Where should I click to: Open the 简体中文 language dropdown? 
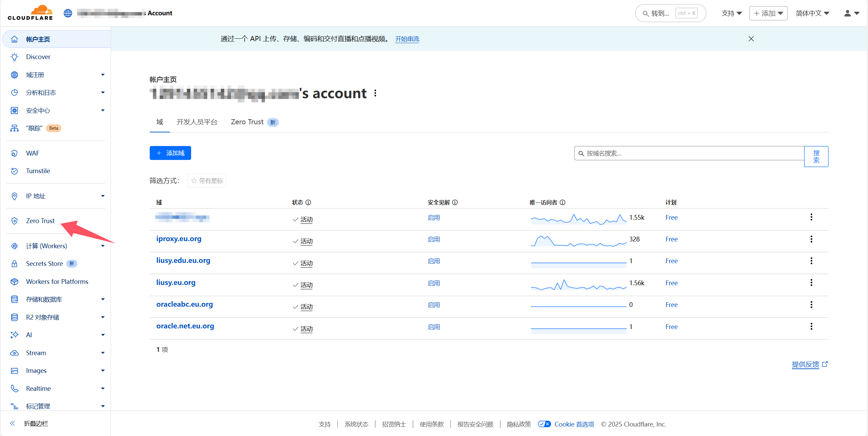click(813, 13)
